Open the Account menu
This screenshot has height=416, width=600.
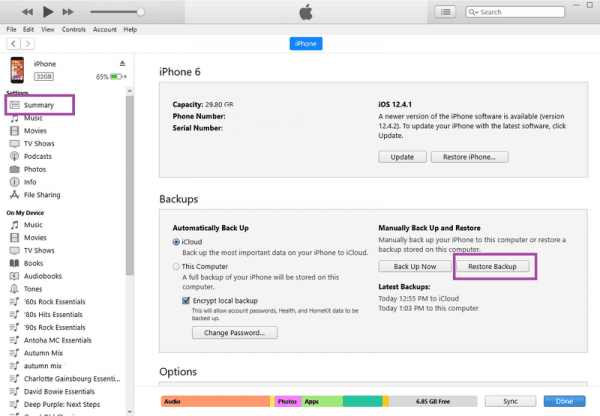105,29
